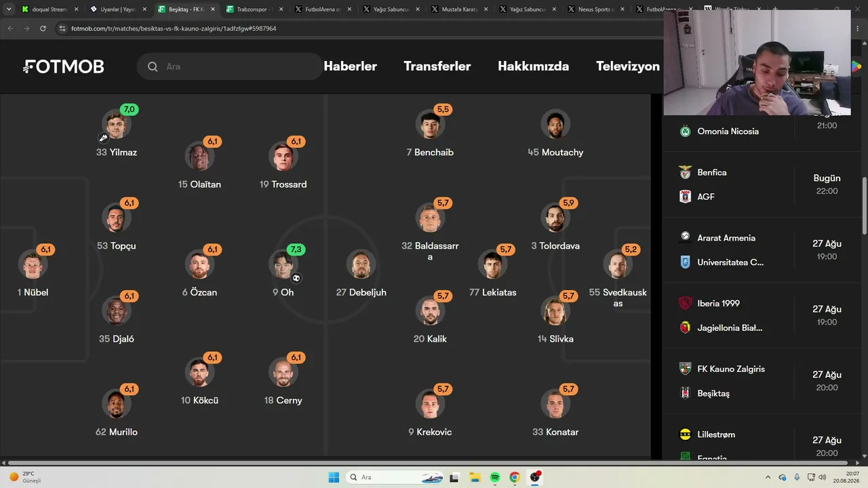The image size is (868, 488).
Task: Click the 5,2 rating badge on Svedkauskas
Action: (631, 249)
